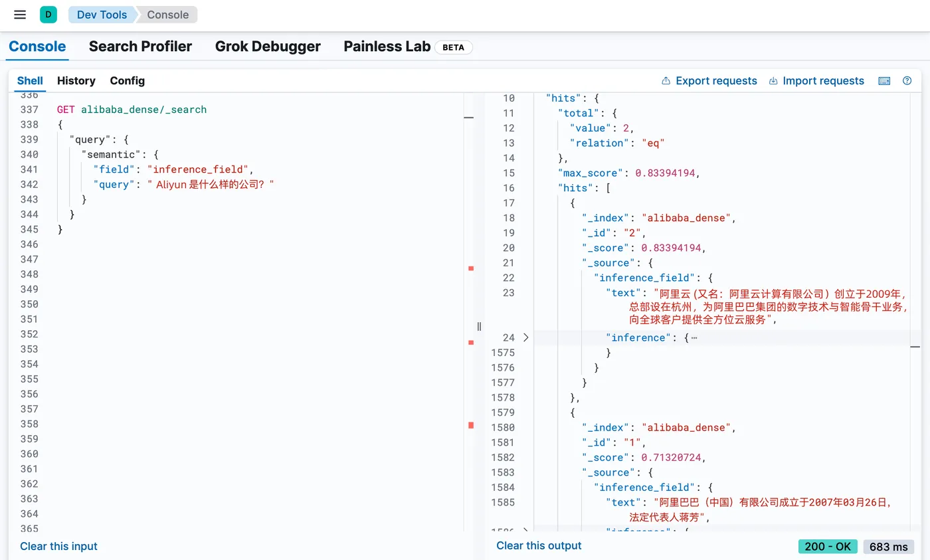Click the BETA badge beside Painless Lab
The width and height of the screenshot is (930, 560).
(x=454, y=47)
